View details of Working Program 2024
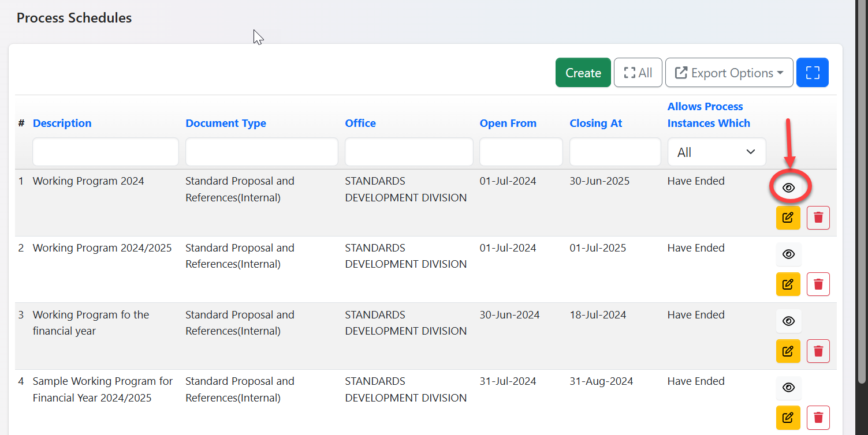 [x=788, y=187]
